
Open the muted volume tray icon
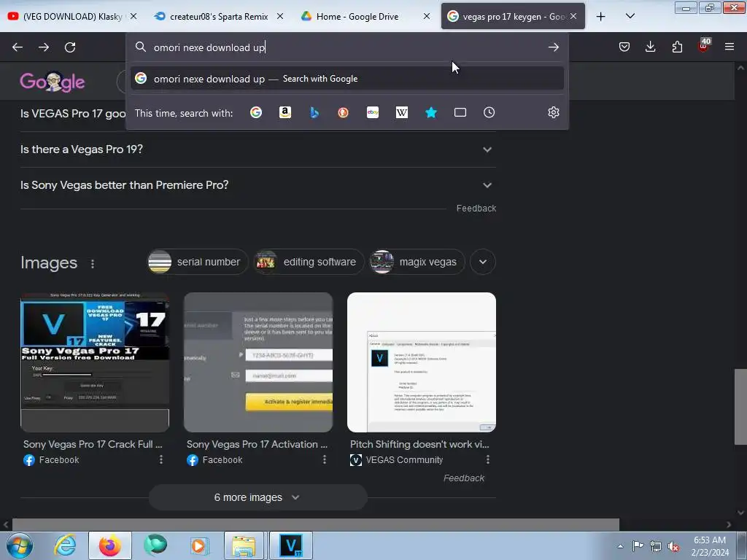(673, 547)
